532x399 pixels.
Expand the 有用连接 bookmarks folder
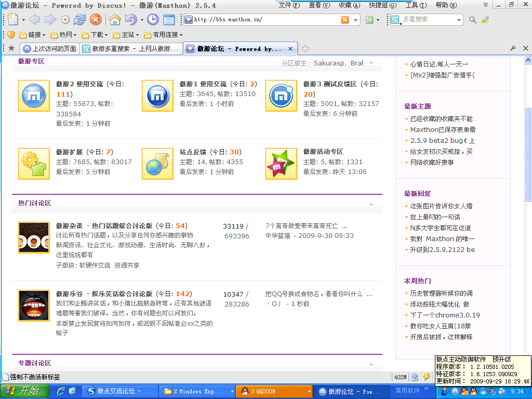[x=163, y=35]
